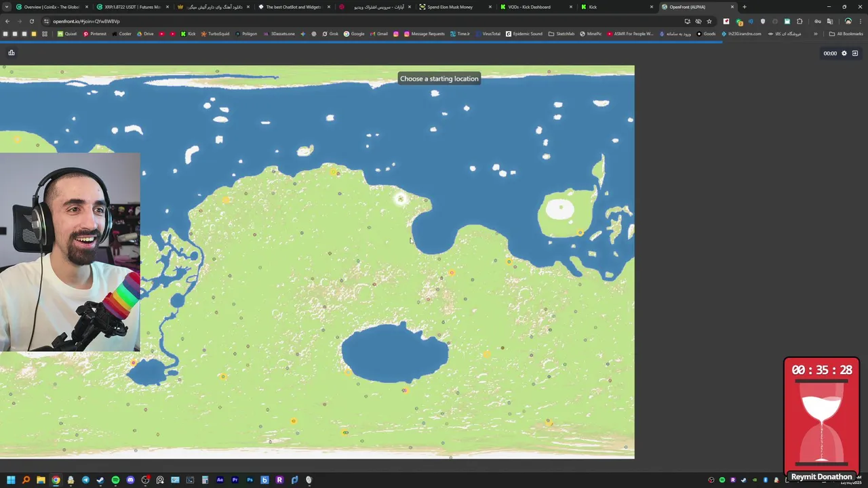
Task: Open the ASMR For People W... bookmark
Action: pyautogui.click(x=631, y=33)
